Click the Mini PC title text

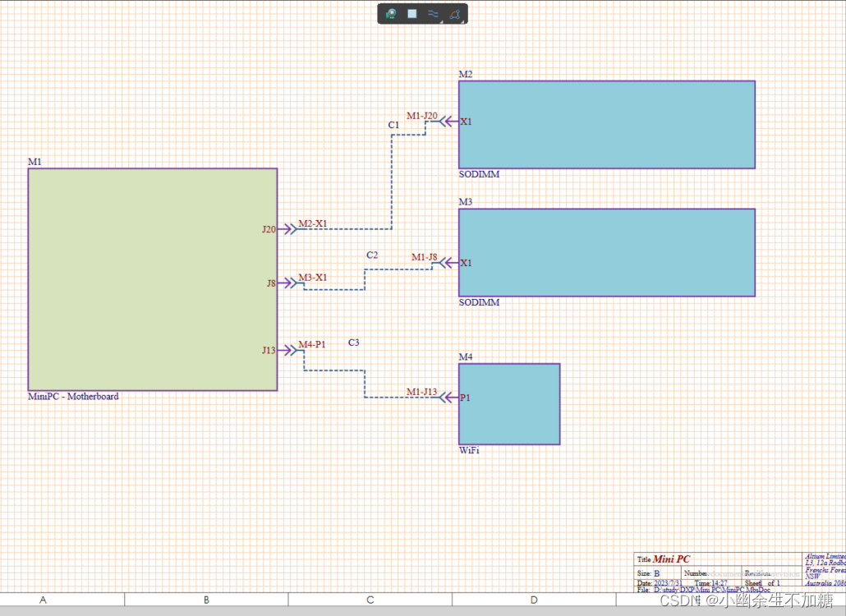671,559
